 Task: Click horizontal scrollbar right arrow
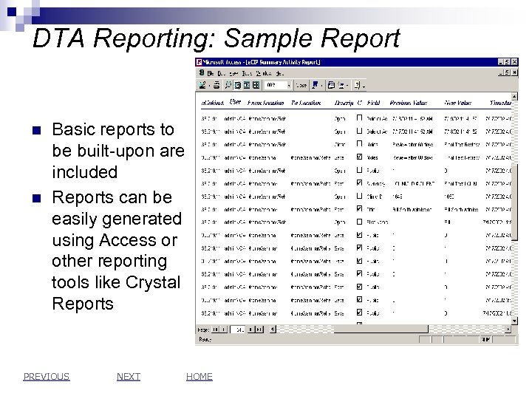tap(508, 329)
